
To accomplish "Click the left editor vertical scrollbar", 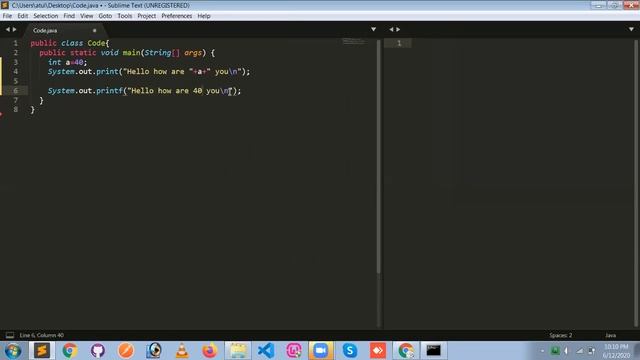I will pyautogui.click(x=378, y=157).
